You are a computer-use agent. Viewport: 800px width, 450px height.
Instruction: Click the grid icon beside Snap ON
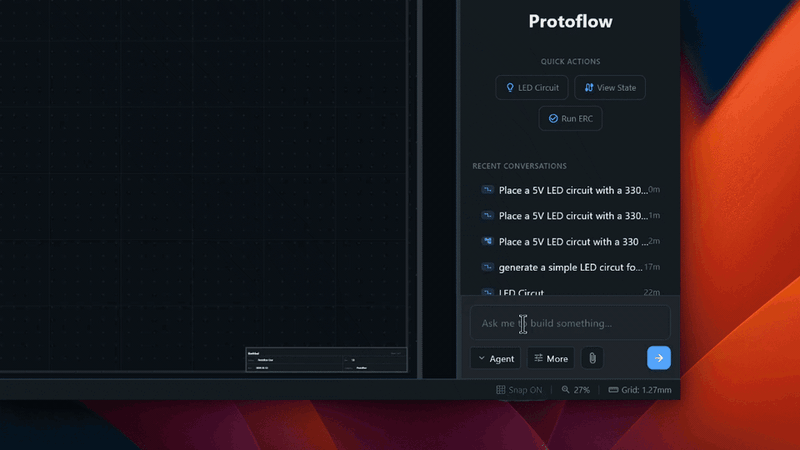(501, 390)
